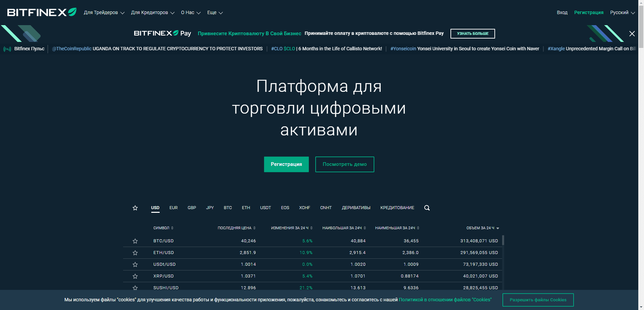Favorite the BTC/USD pair via its star
The height and width of the screenshot is (310, 644).
pos(136,241)
